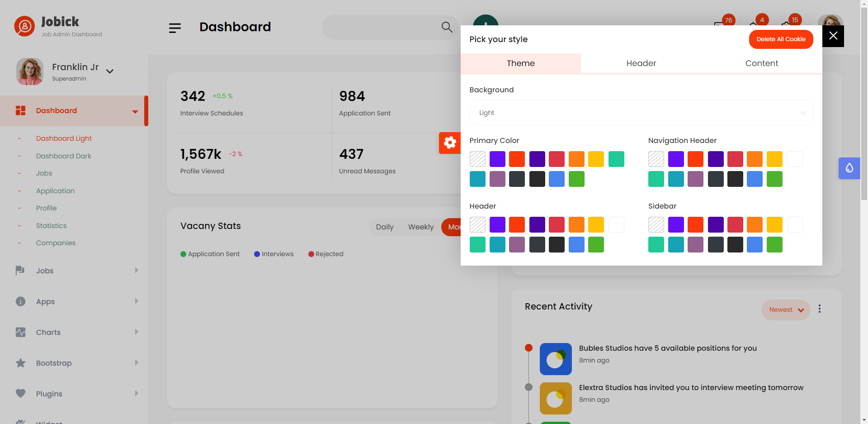Click the hamburger menu toggle icon
The width and height of the screenshot is (868, 424).
(x=175, y=28)
